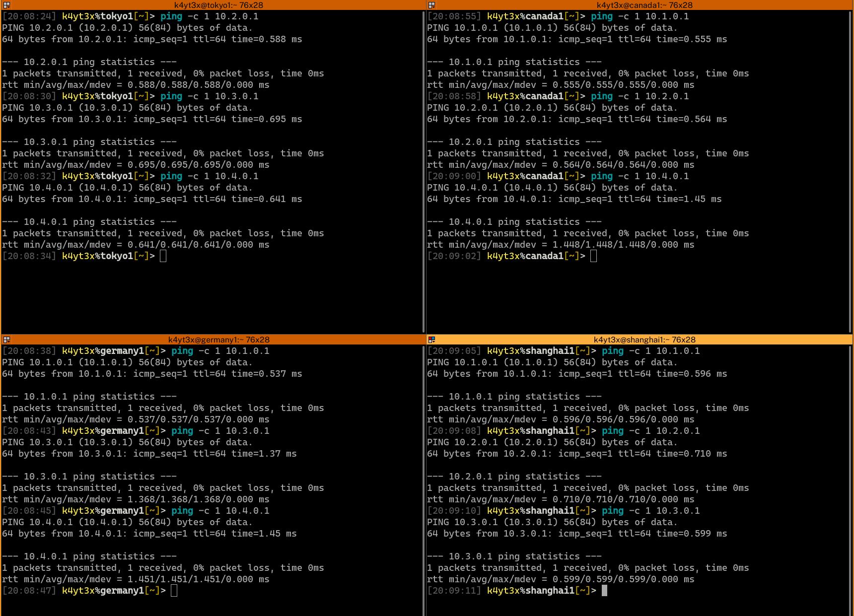Select the k4yt3x@germany1 pane title bar
Screen dimensions: 854x616
coord(213,340)
